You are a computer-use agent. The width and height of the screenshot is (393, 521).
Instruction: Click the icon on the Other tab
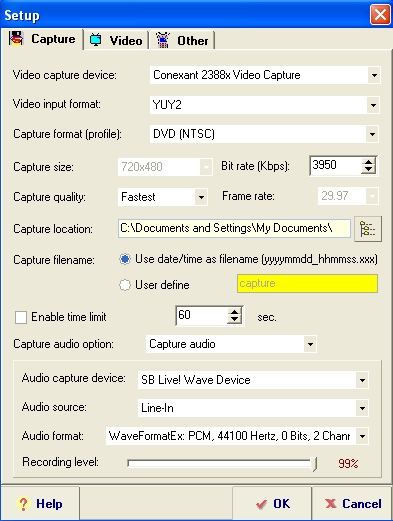[x=163, y=40]
